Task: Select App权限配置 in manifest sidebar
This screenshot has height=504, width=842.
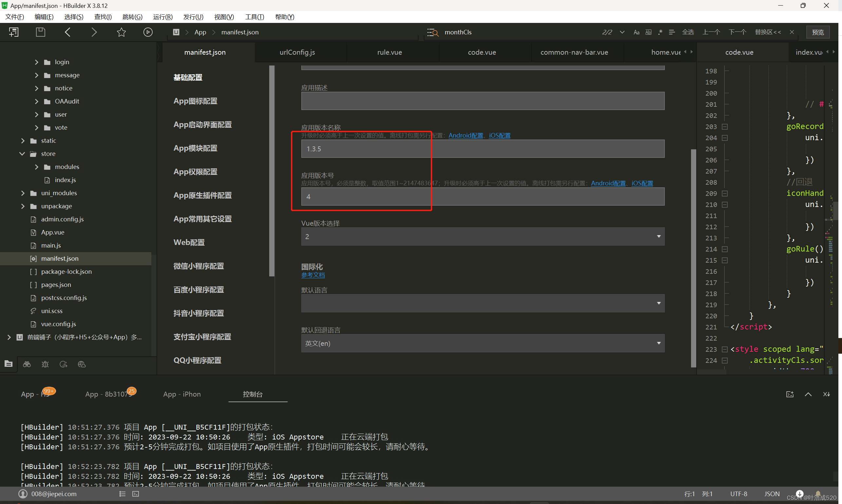Action: (195, 172)
